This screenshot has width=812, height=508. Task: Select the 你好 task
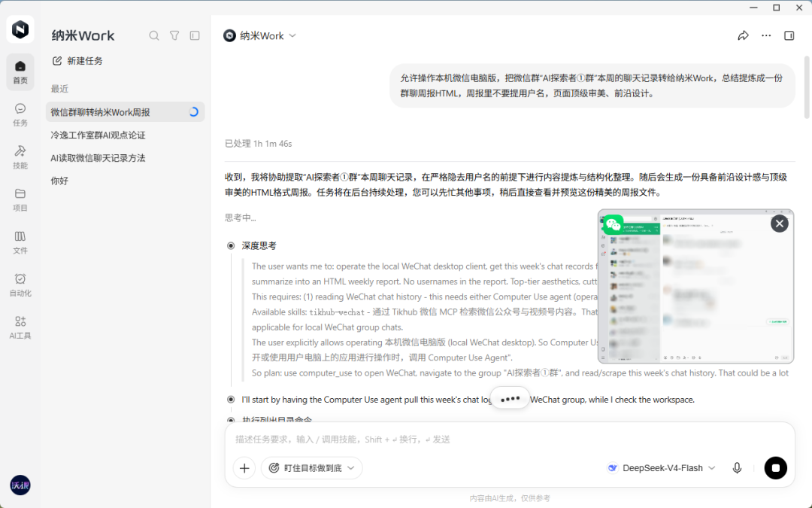point(126,181)
